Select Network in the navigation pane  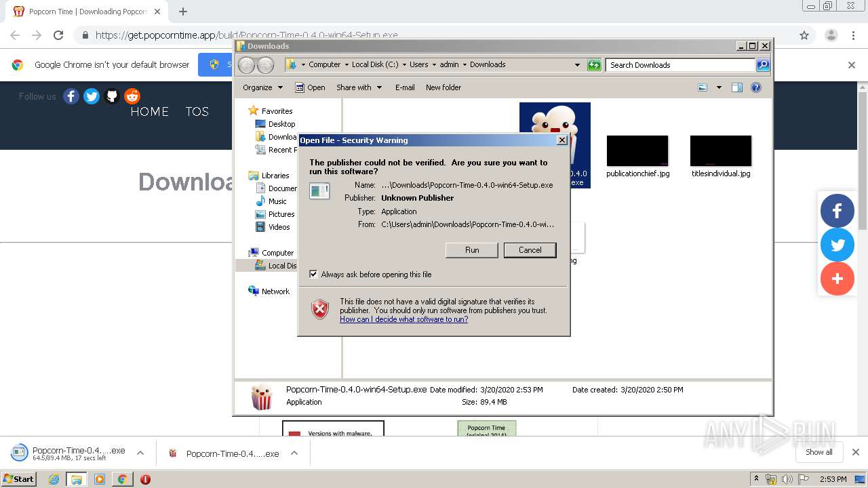point(269,291)
